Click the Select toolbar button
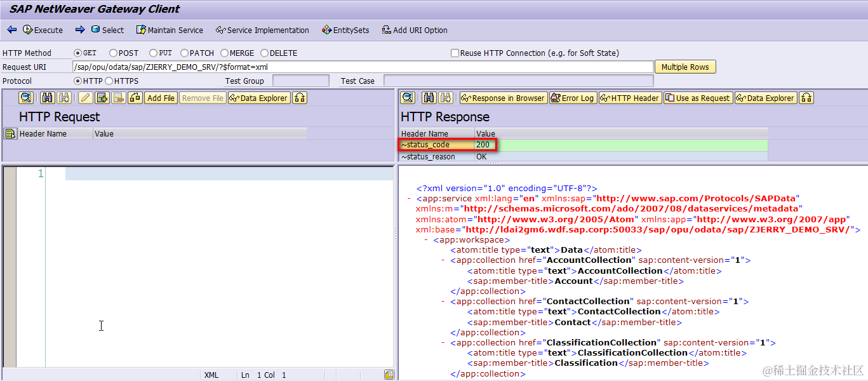 click(x=107, y=30)
